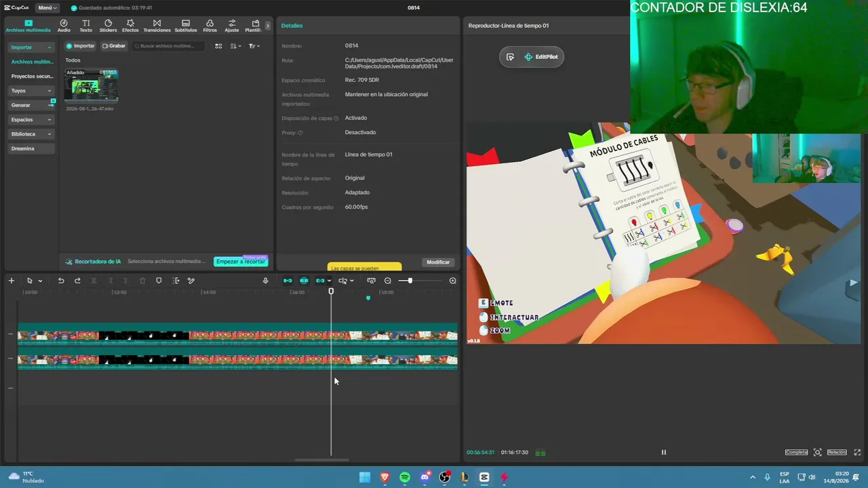Open the Subtítulos tab
The image size is (868, 488).
click(186, 26)
